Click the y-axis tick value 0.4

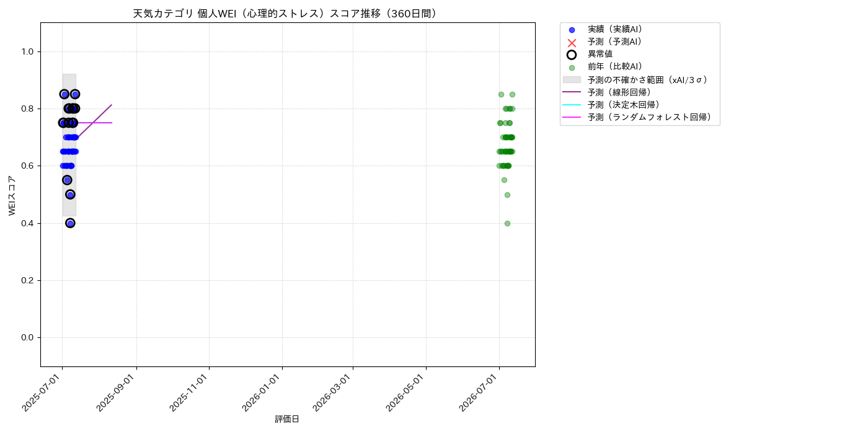27,223
